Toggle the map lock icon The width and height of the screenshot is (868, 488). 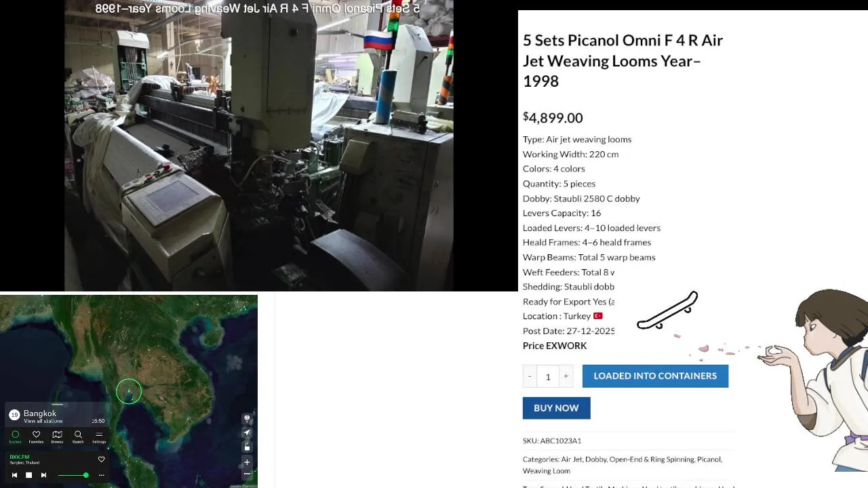coord(247,447)
